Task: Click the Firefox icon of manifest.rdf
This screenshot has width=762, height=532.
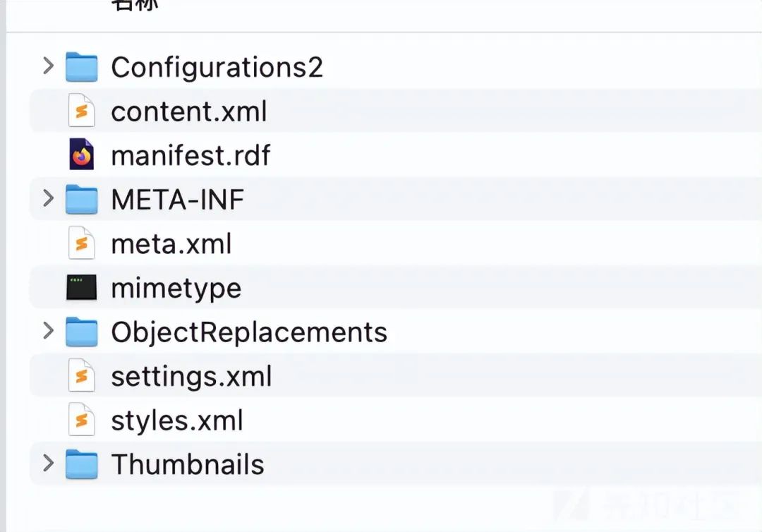Action: (82, 155)
